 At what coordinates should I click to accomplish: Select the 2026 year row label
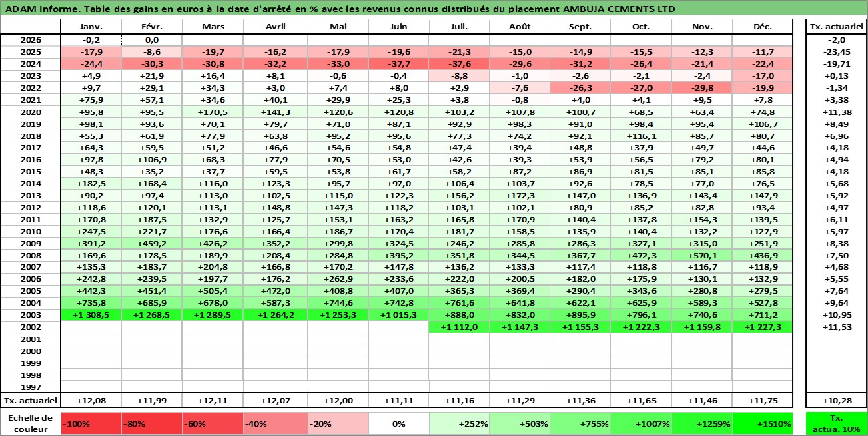(30, 40)
